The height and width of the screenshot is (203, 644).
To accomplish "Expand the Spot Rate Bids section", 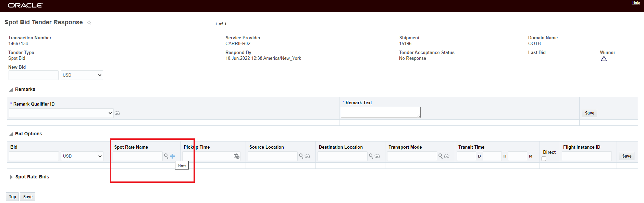I will click(x=11, y=177).
